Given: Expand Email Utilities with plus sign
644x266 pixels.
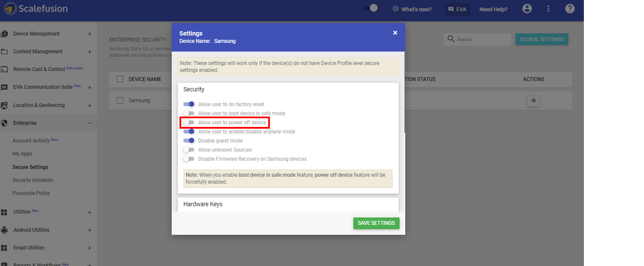Looking at the screenshot, I should click(90, 248).
